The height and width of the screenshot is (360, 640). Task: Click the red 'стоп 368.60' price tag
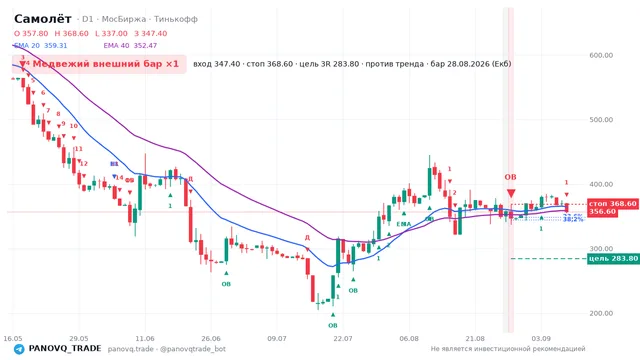point(612,203)
